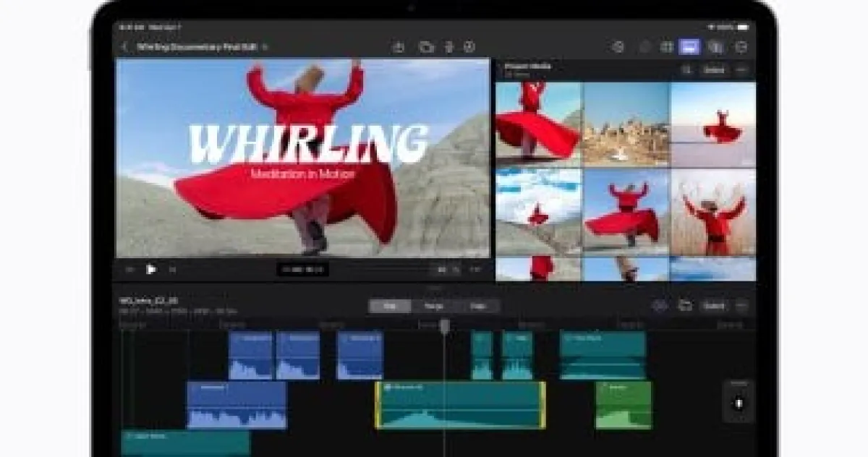The image size is (868, 457).
Task: Click the round icon right of the microphone
Action: pos(469,47)
